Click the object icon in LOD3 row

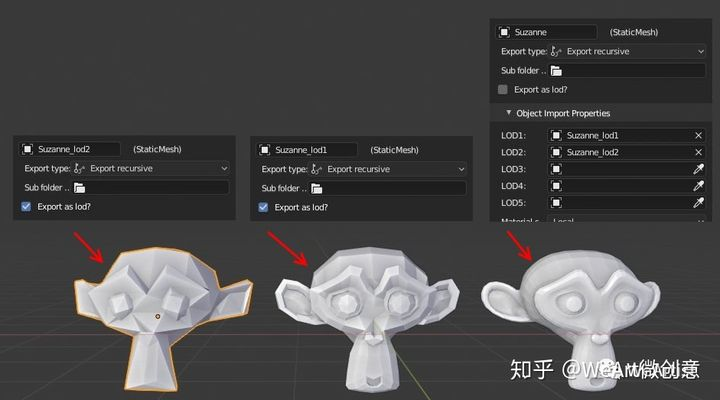click(556, 169)
